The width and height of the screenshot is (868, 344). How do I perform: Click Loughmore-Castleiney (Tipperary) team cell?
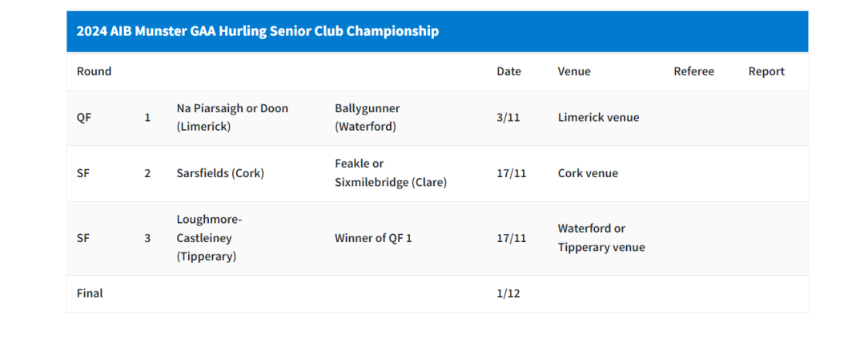coord(209,238)
